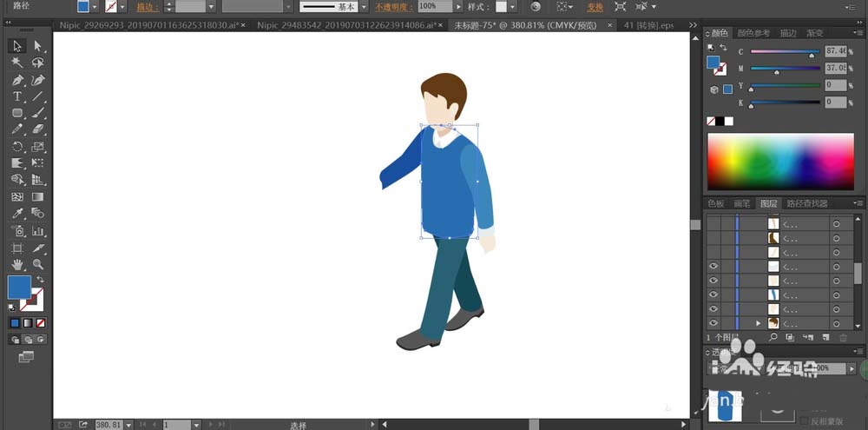The height and width of the screenshot is (430, 868).
Task: Pick the Eyedropper tool
Action: (x=16, y=214)
